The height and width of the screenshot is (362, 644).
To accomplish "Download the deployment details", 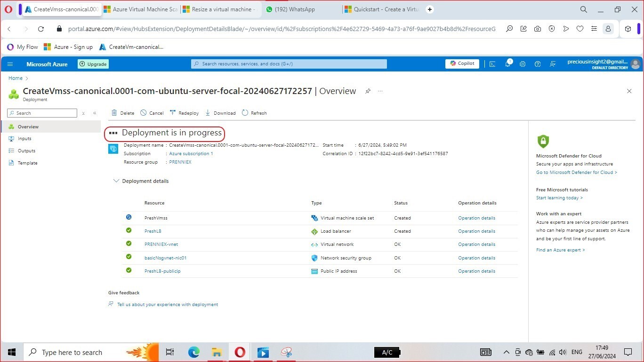I will [220, 113].
